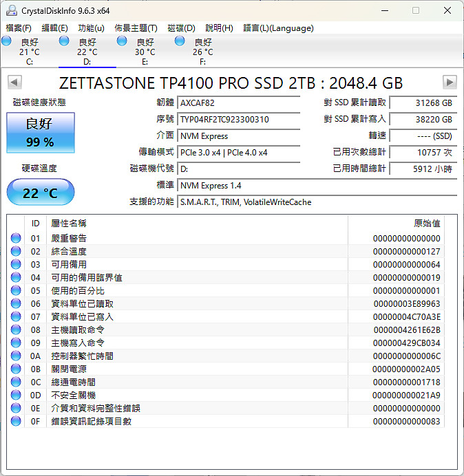464x476 pixels.
Task: Select the 不安全關機 attribute row
Action: [x=226, y=395]
